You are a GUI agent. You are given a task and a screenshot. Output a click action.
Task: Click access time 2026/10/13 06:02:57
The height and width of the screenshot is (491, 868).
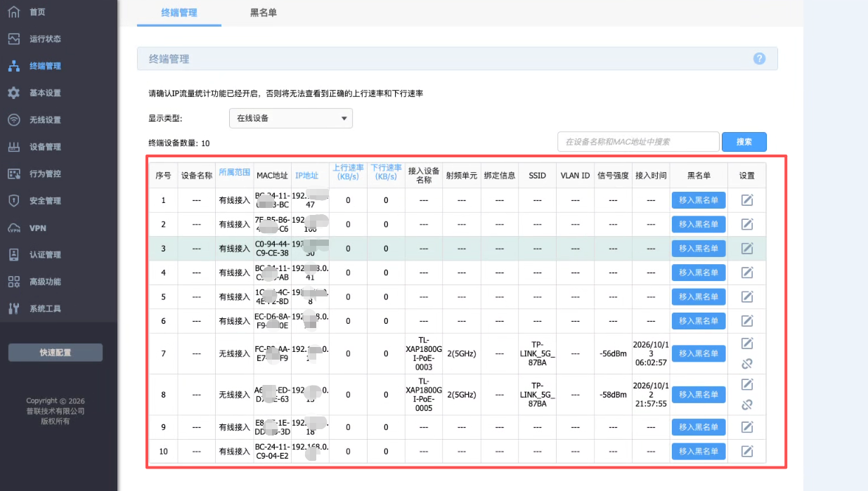click(650, 353)
